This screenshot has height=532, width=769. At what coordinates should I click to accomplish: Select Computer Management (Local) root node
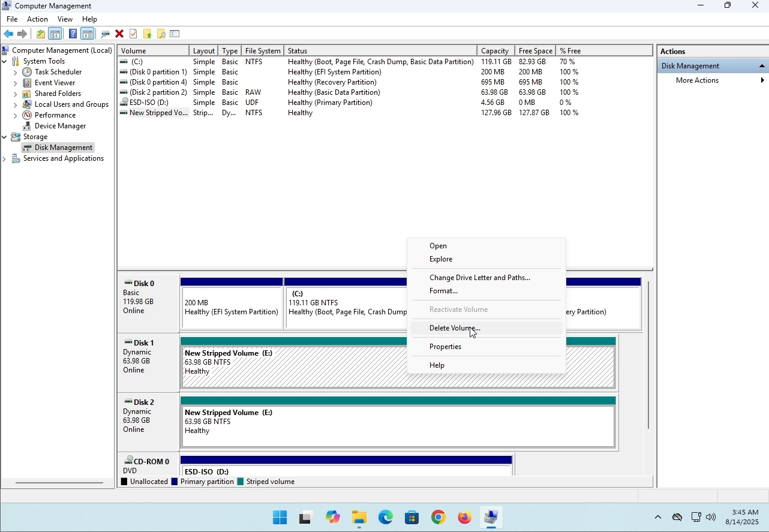pyautogui.click(x=62, y=50)
